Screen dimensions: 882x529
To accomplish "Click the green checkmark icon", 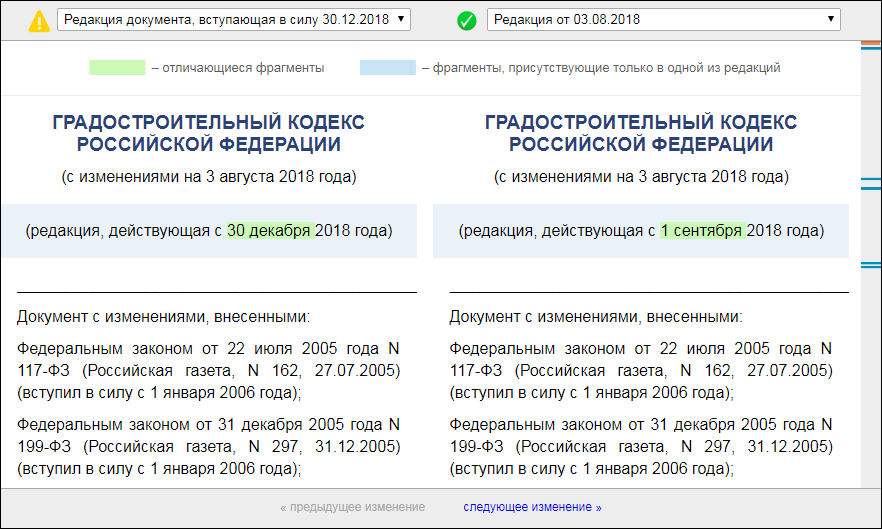I will 466,20.
